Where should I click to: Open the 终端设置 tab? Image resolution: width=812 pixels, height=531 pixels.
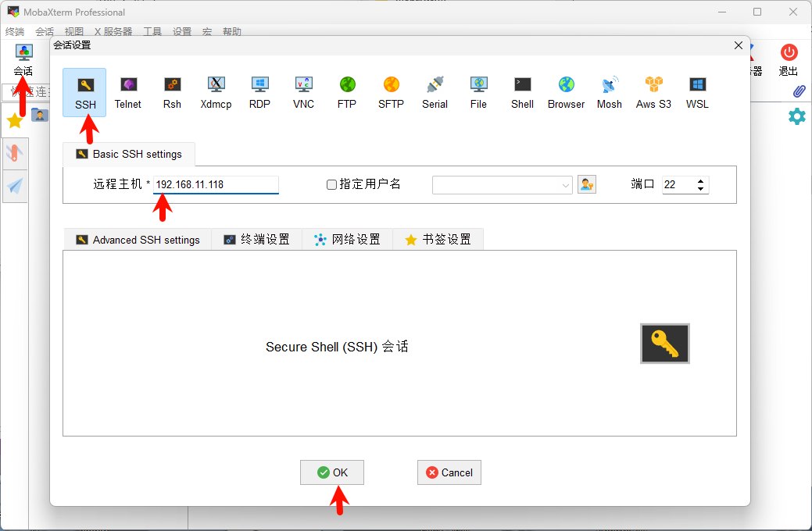pyautogui.click(x=257, y=240)
